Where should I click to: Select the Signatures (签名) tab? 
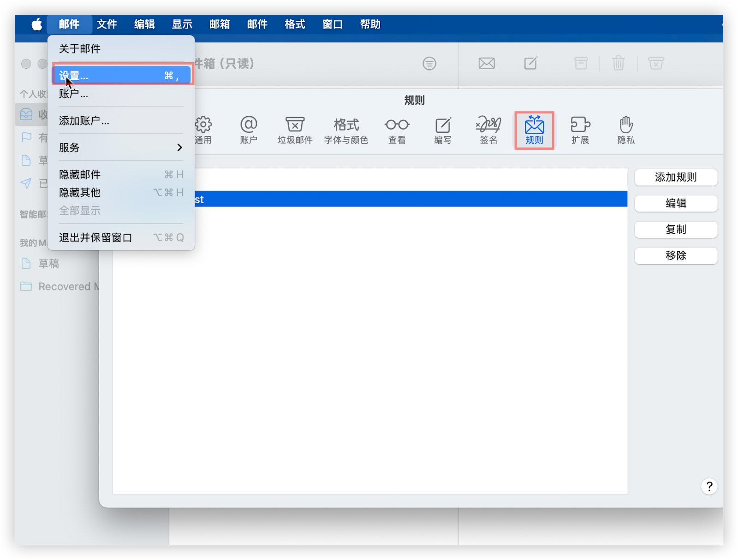tap(488, 130)
